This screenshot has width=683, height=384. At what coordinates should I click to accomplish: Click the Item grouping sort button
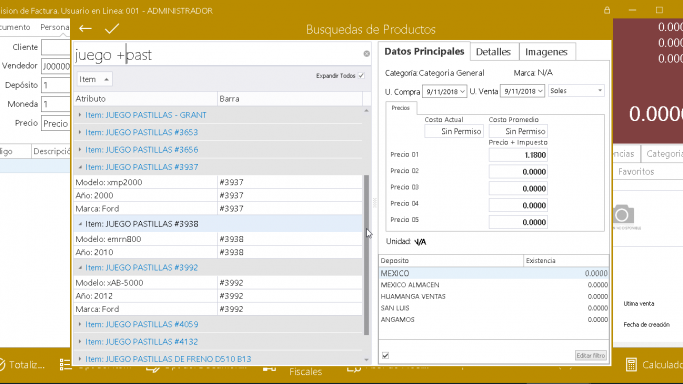pyautogui.click(x=95, y=79)
